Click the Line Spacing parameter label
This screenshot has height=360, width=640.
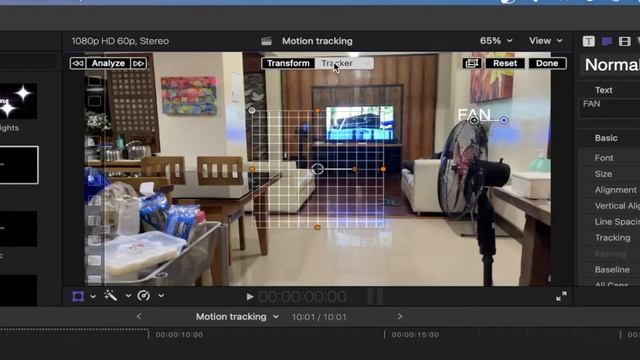[x=617, y=222]
